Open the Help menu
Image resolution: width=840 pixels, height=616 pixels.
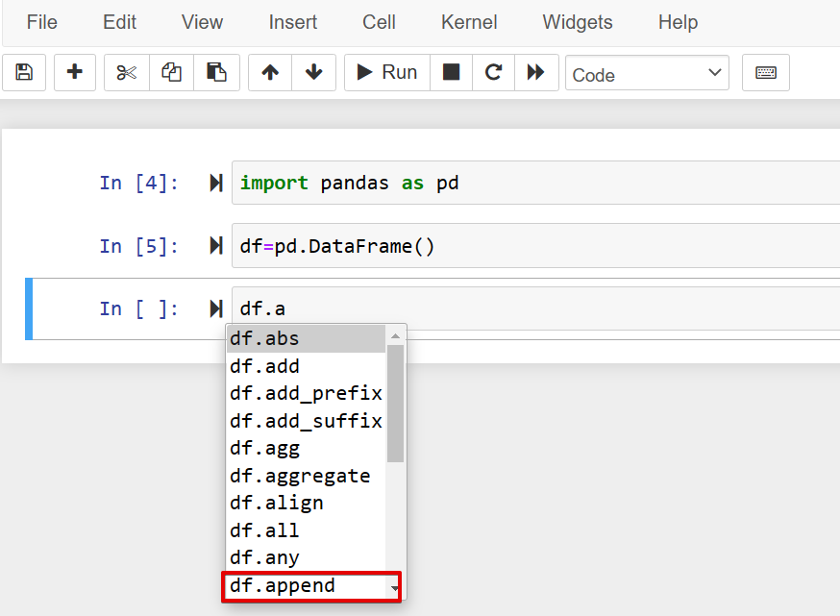click(x=678, y=22)
